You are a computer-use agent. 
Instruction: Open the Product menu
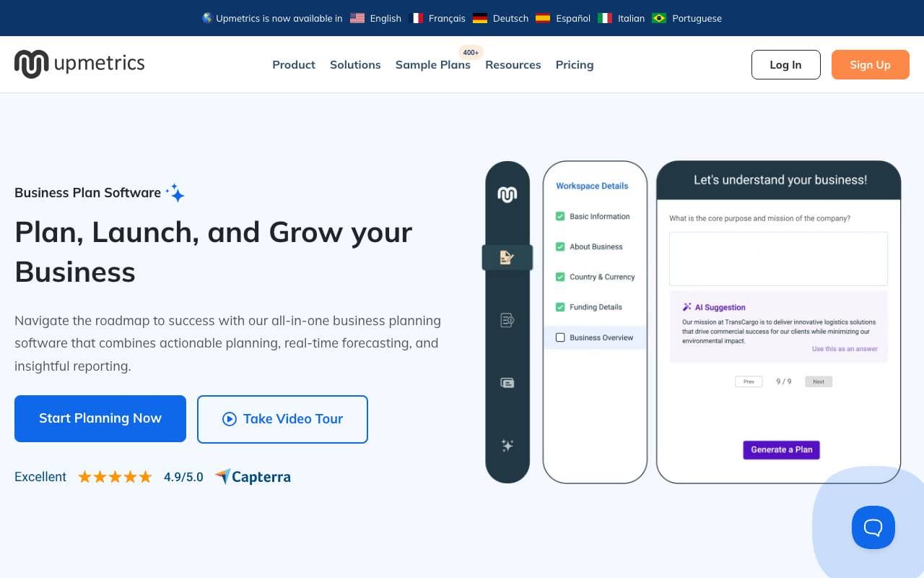tap(294, 64)
